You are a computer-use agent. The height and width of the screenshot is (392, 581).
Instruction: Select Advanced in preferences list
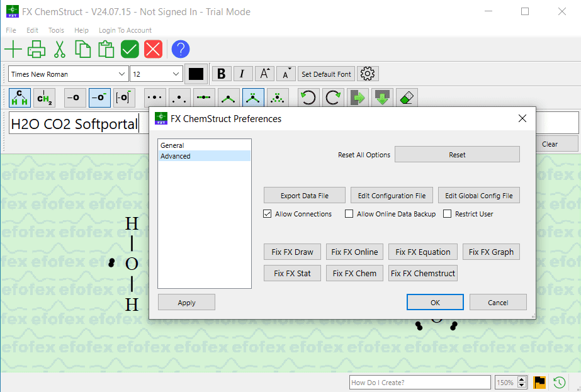204,156
